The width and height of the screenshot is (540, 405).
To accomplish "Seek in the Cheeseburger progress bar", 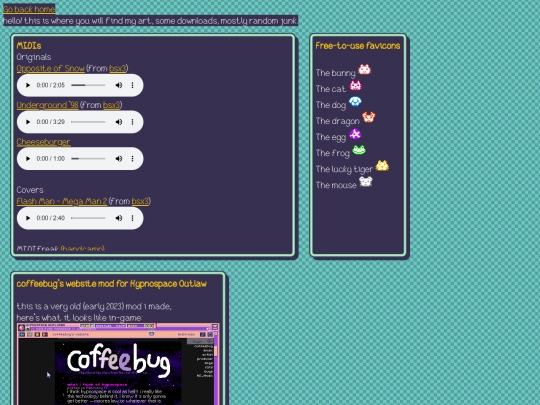I will 88,158.
